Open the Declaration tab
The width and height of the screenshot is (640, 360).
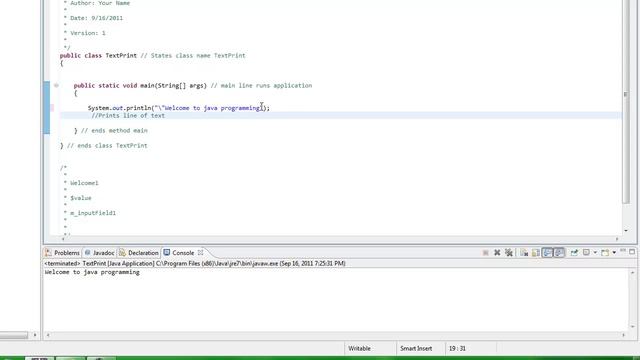click(139, 253)
